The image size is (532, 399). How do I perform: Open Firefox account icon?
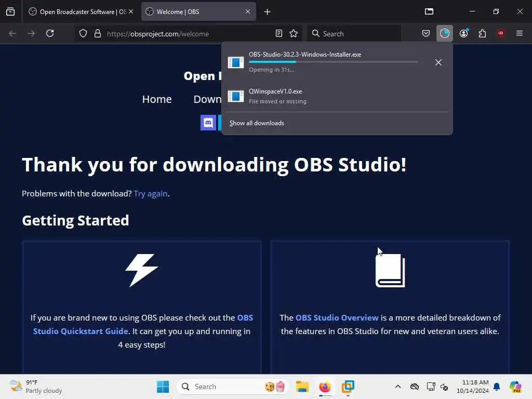point(463,33)
